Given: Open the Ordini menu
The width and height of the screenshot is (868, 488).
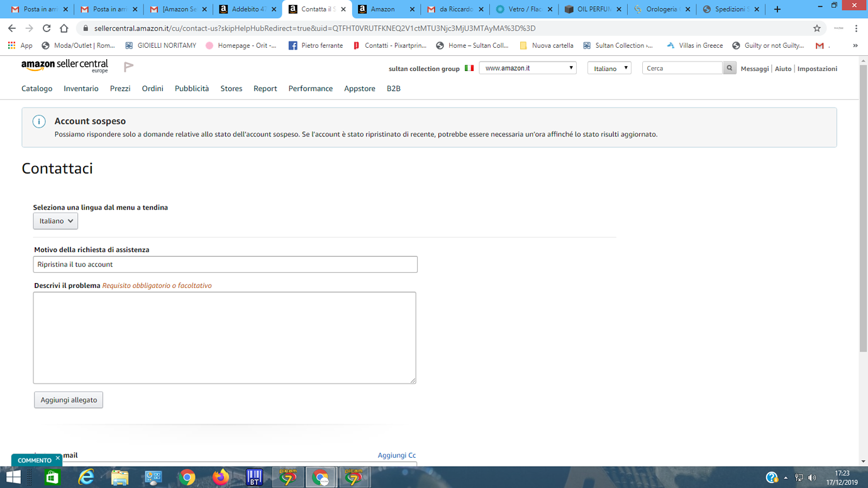Looking at the screenshot, I should 152,89.
